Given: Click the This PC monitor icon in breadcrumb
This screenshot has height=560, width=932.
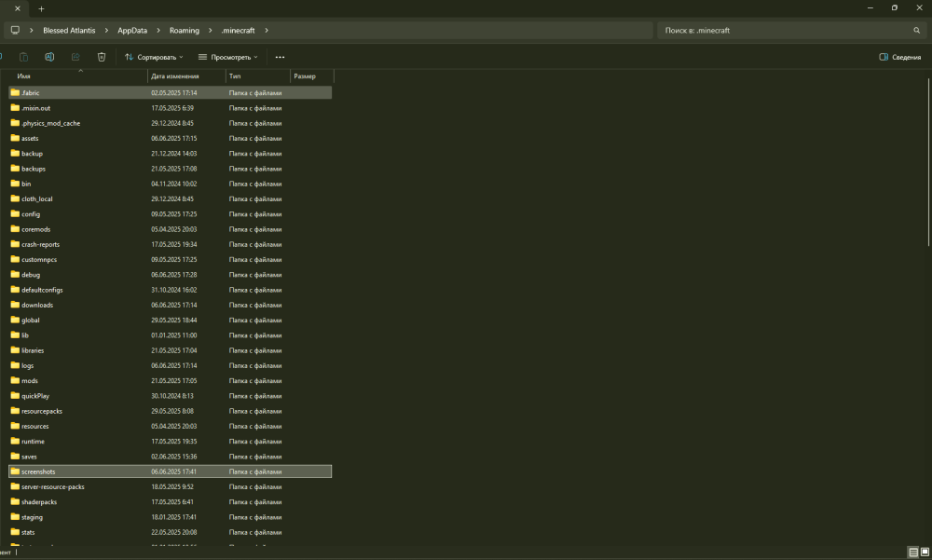Looking at the screenshot, I should click(x=16, y=30).
